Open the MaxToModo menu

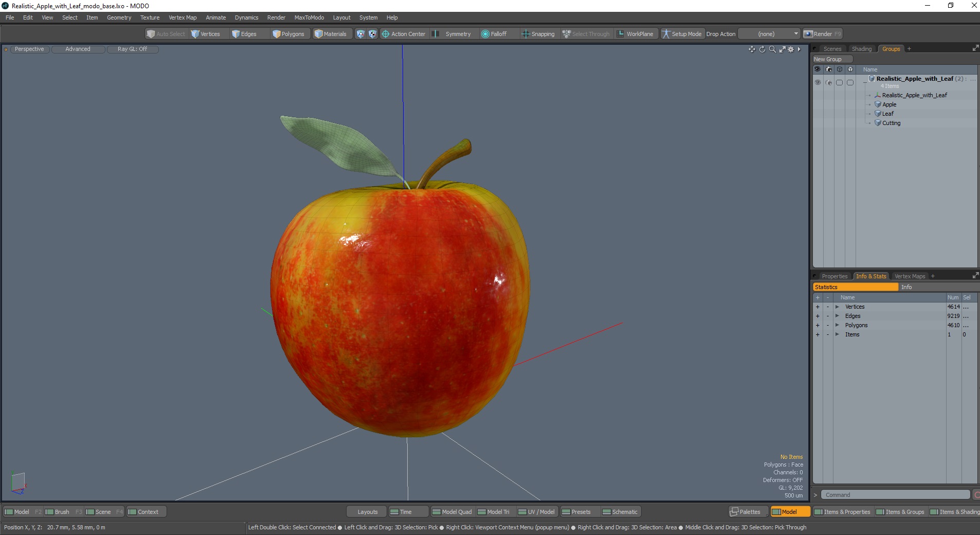[309, 17]
